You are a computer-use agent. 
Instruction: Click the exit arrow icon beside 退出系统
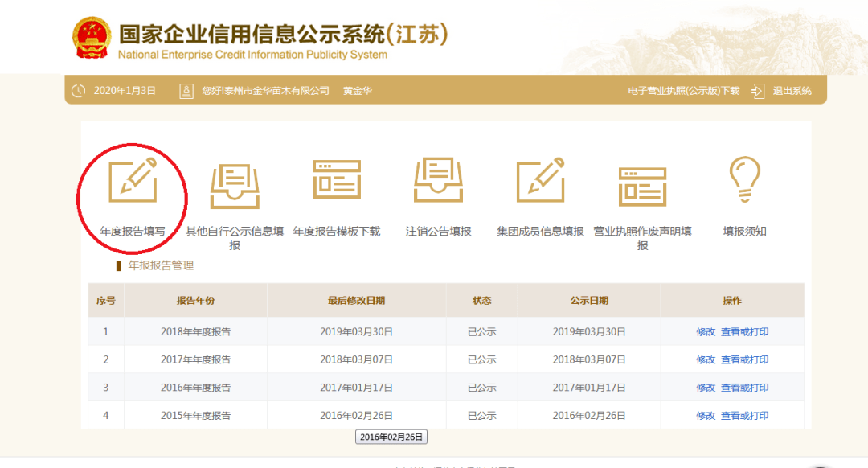[x=757, y=91]
